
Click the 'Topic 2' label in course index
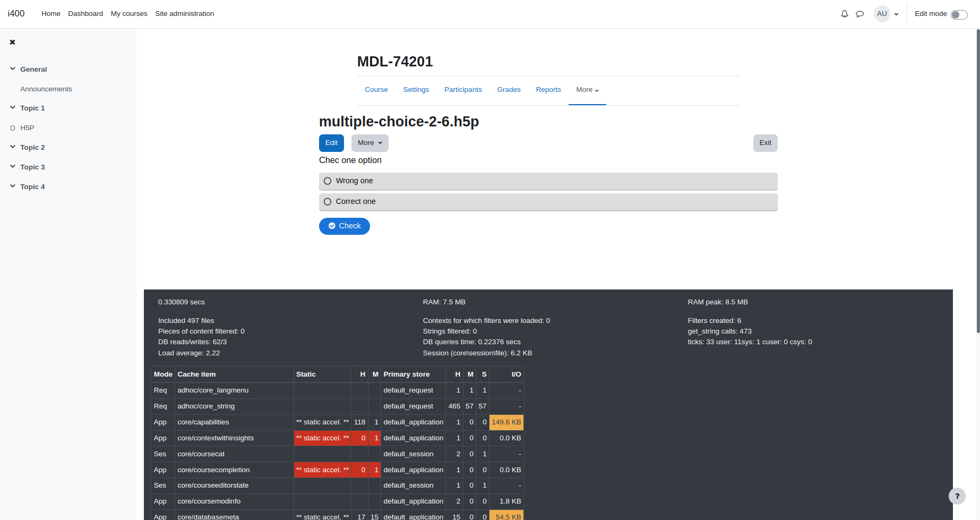32,148
